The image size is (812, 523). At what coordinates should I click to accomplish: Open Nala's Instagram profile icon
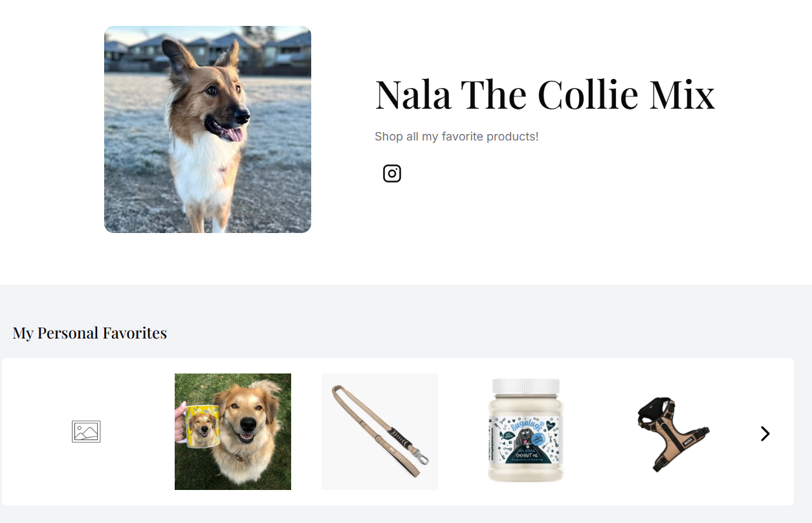point(392,173)
